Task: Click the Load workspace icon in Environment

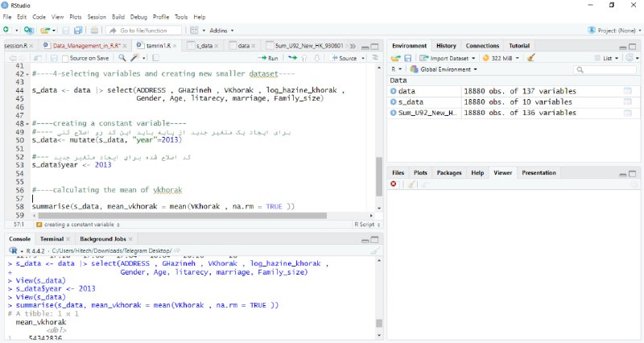Action: coord(395,58)
